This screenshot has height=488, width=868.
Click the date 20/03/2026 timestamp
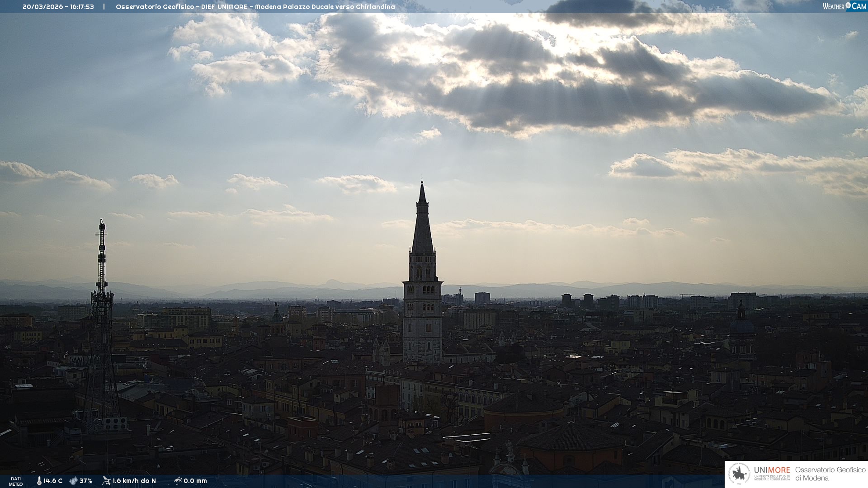[42, 7]
